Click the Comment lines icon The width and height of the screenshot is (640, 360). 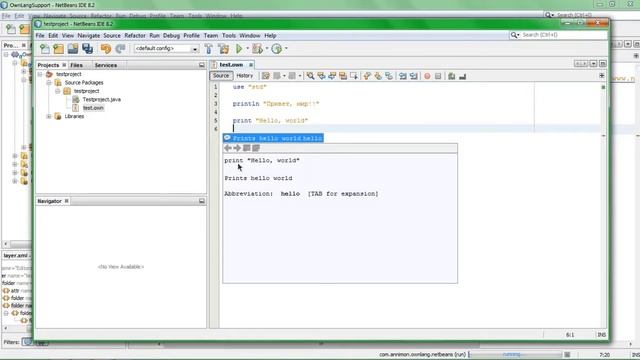451,76
